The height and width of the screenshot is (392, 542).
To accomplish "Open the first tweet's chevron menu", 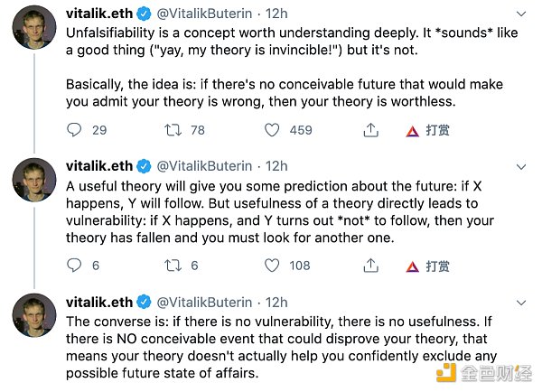I will [x=521, y=14].
